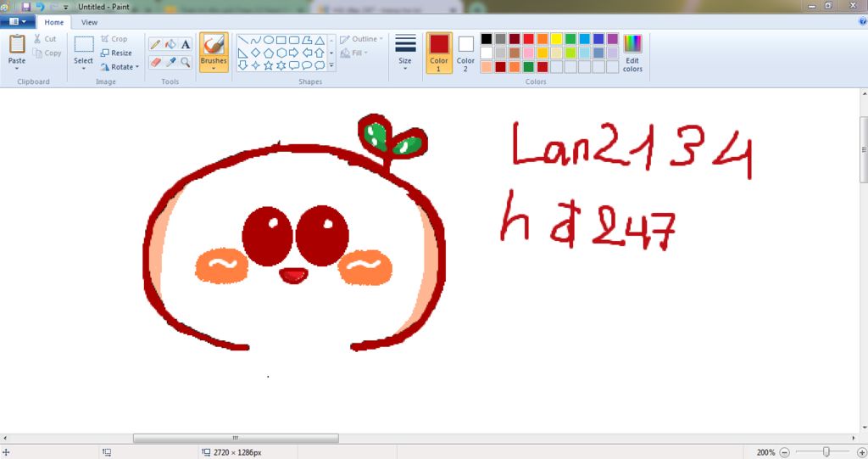This screenshot has height=459, width=868.
Task: Select the Pencil tool
Action: (156, 44)
